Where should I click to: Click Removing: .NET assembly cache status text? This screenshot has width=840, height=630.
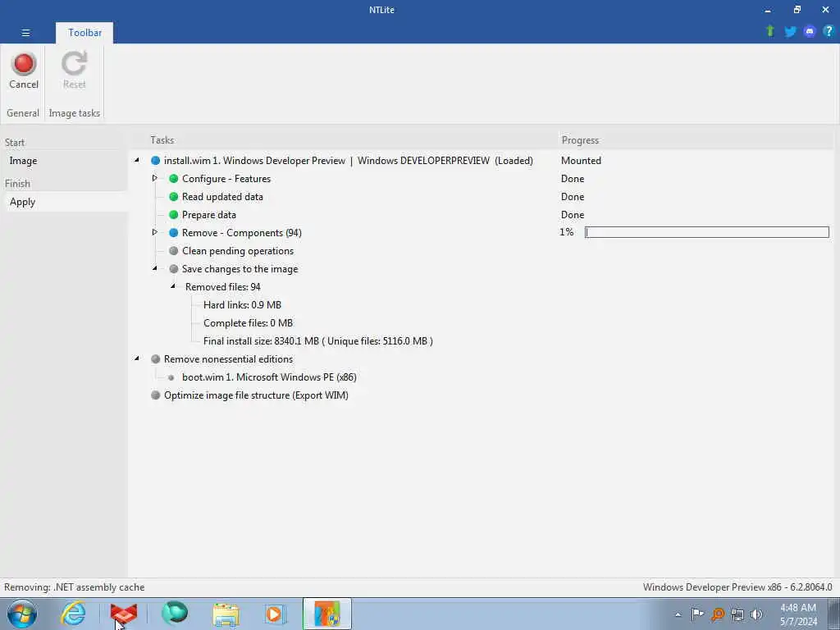pos(75,587)
